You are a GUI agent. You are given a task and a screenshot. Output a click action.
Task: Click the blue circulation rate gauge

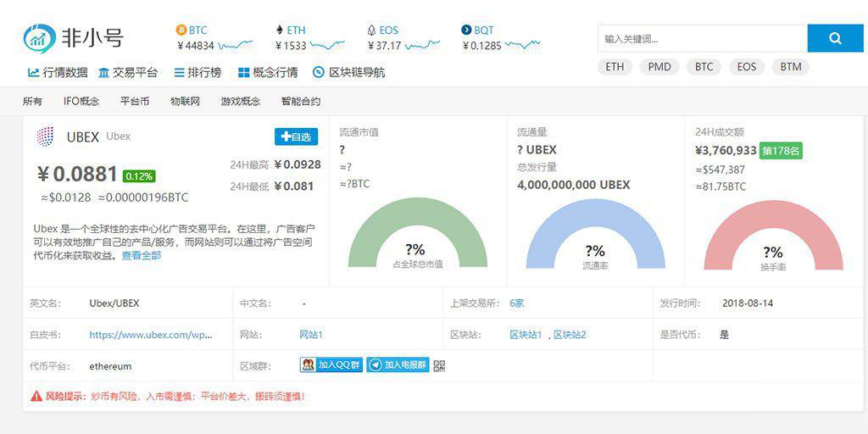point(596,234)
